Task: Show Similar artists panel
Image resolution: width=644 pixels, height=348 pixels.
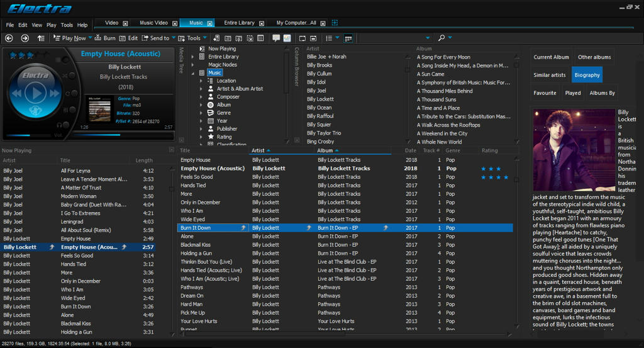Action: [x=550, y=75]
